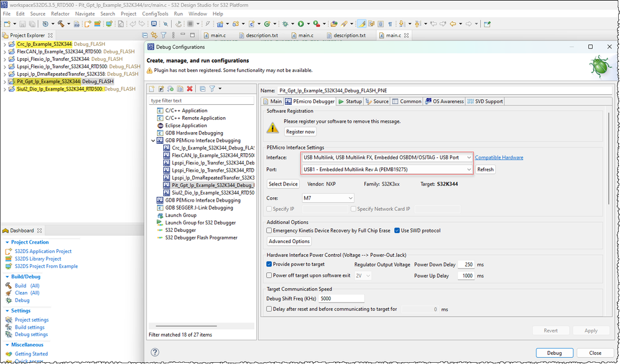Viewport: 620px width, 364px height.
Task: Open the Window menu
Action: click(197, 13)
